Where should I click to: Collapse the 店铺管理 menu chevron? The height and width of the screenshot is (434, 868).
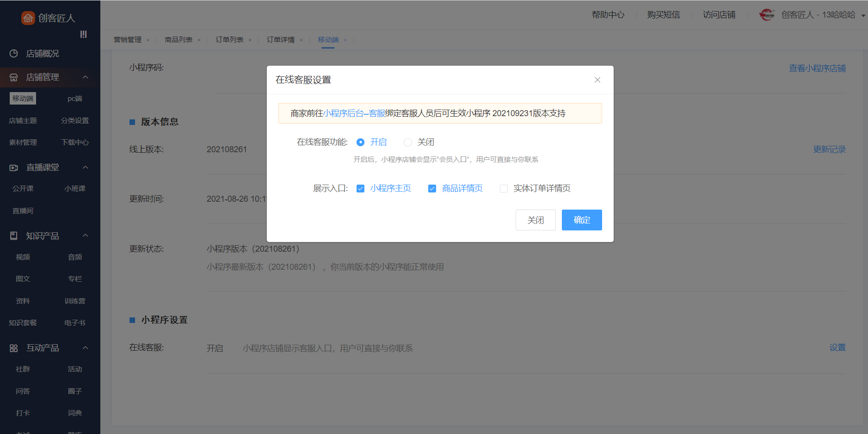(86, 77)
